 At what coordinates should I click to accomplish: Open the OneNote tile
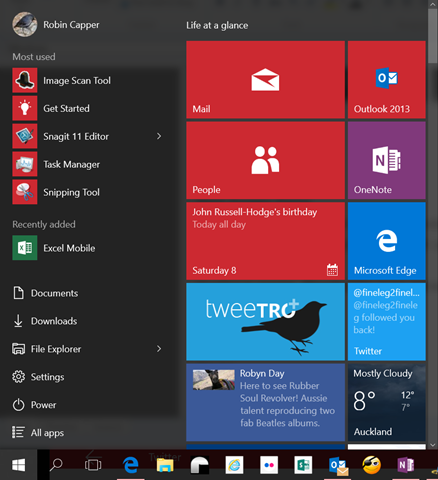click(387, 160)
